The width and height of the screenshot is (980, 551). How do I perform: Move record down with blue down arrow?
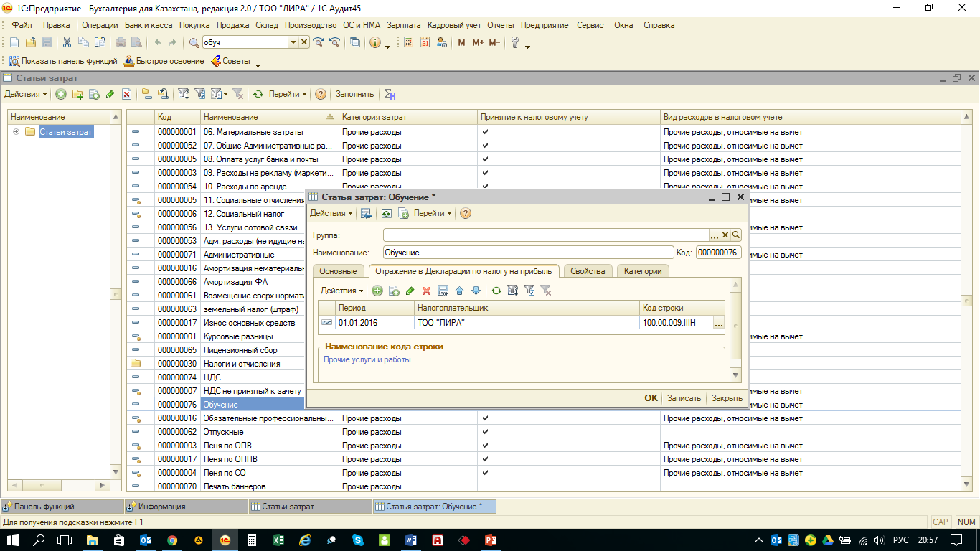475,291
